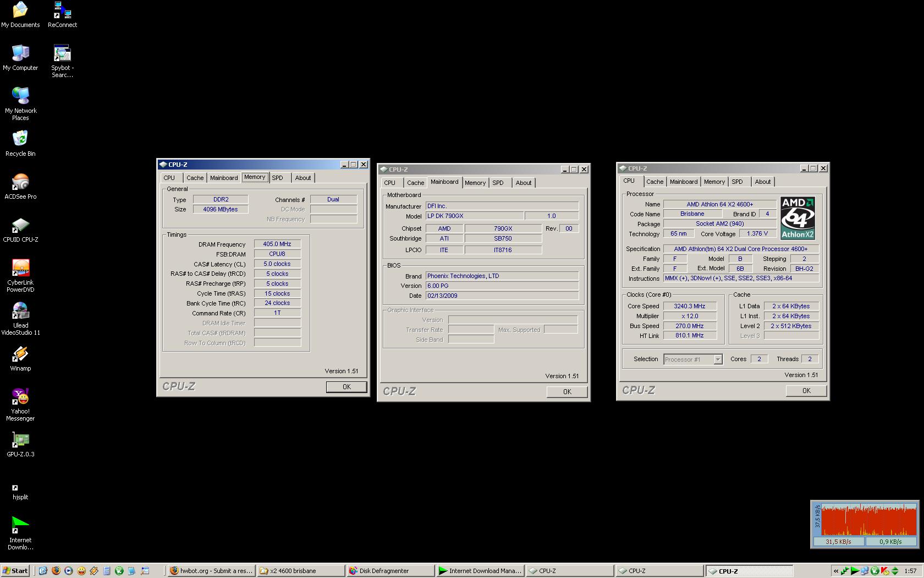This screenshot has height=578, width=924.
Task: Click the 'LP DK 790GX' model value
Action: (x=475, y=216)
